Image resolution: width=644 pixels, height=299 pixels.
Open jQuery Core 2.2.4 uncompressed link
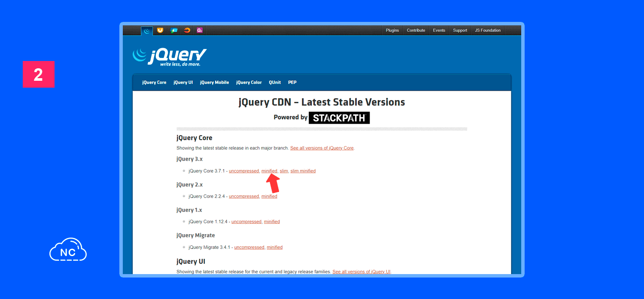244,196
